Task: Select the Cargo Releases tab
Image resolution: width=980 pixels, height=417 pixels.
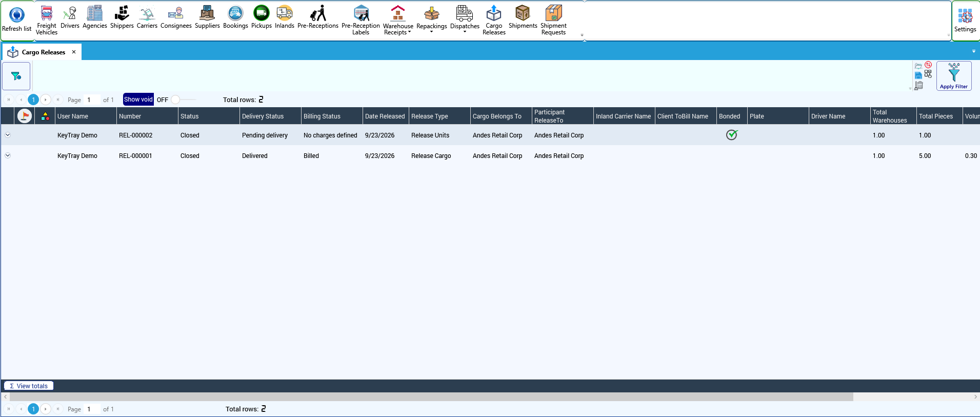Action: 43,52
